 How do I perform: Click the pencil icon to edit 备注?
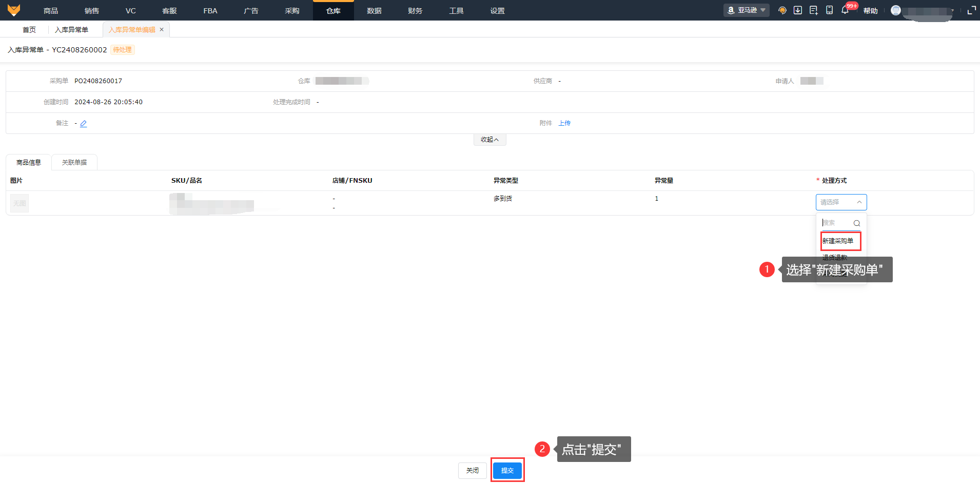(84, 123)
